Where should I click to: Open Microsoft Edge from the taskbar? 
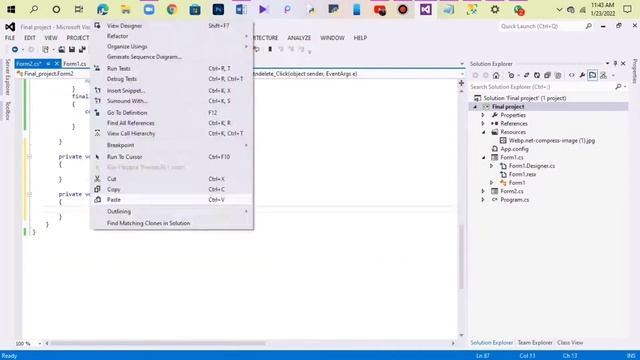103,9
